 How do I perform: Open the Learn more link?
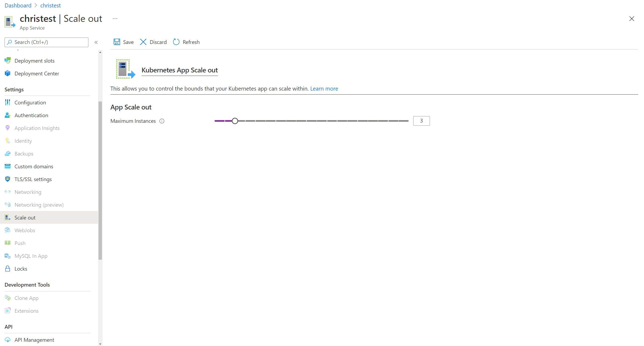tap(324, 88)
